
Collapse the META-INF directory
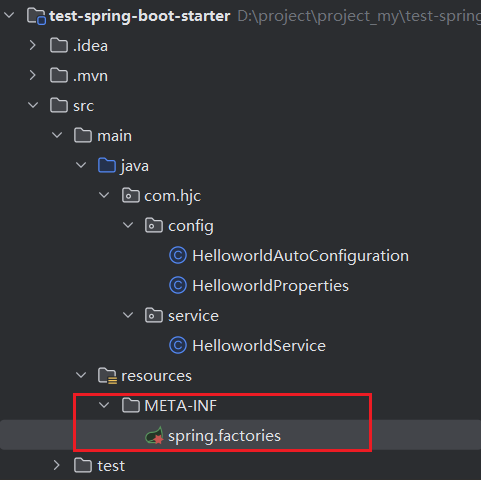(104, 405)
